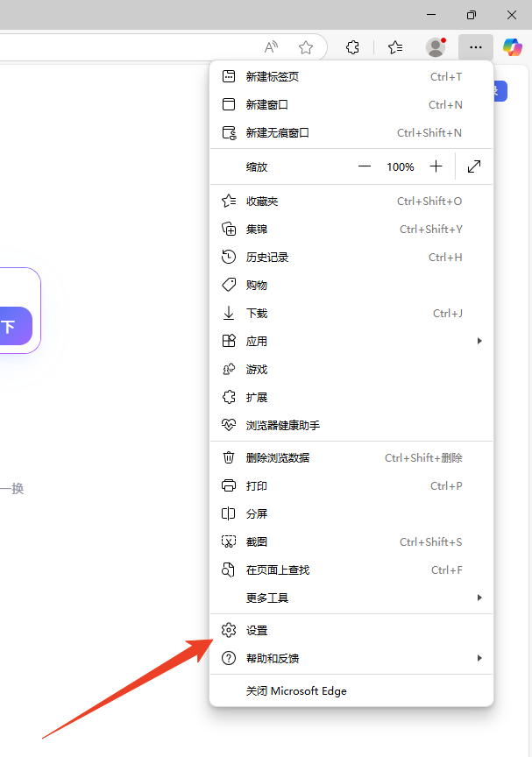
Task: Expand the 应用 submenu arrow
Action: [x=479, y=341]
